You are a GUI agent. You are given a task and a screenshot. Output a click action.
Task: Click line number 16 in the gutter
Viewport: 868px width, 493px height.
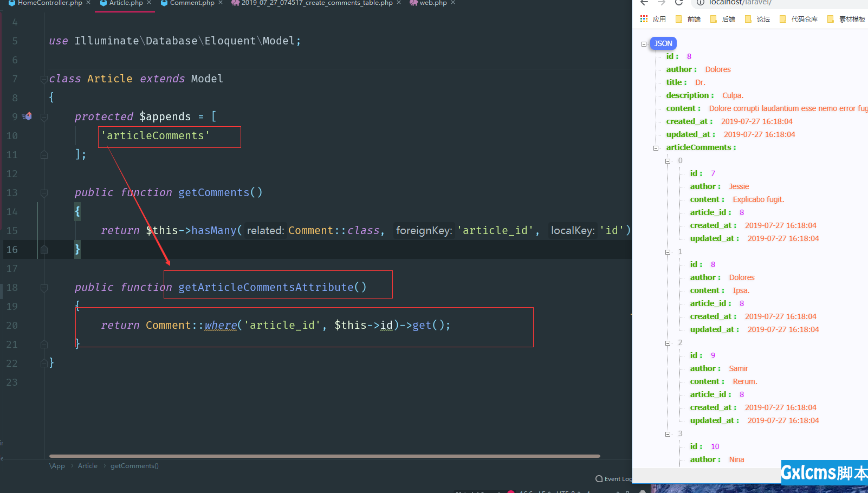pos(12,250)
